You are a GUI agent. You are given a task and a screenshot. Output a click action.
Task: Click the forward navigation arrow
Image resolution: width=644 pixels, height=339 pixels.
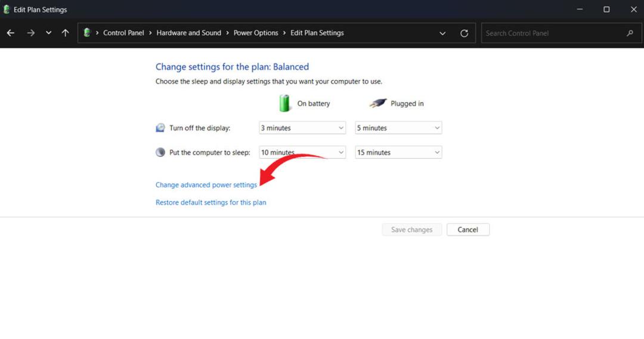(31, 33)
